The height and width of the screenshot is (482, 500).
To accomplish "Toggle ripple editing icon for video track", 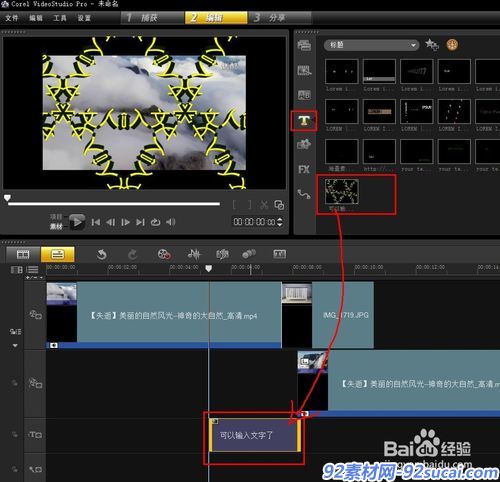I will pos(16,332).
